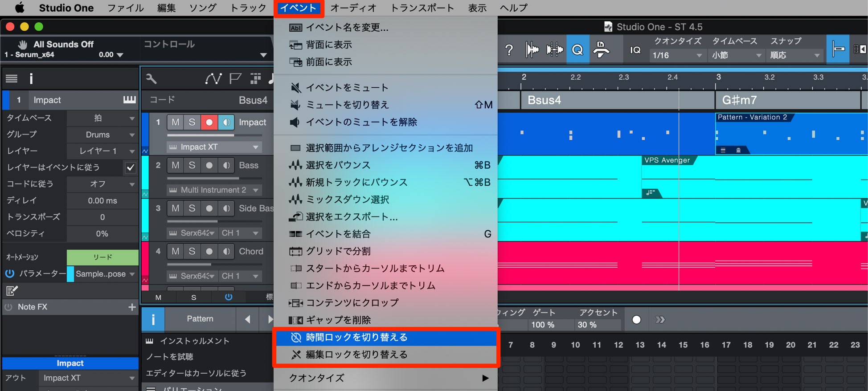Mute the Impact track
This screenshot has height=391, width=868.
coord(176,122)
